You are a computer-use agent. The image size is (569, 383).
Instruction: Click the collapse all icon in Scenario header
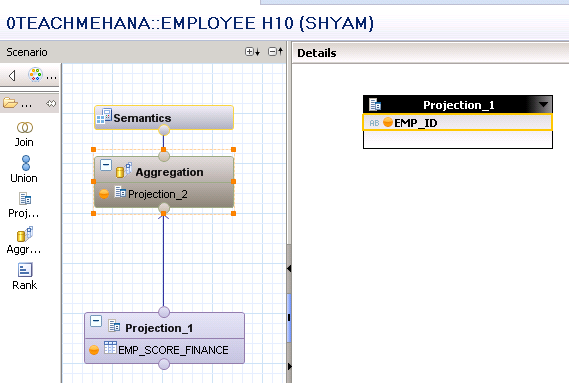click(x=275, y=52)
